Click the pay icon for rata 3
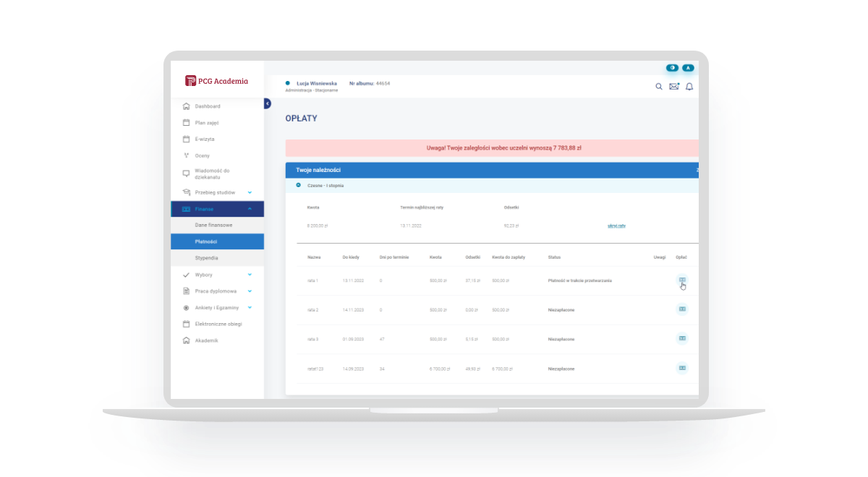The height and width of the screenshot is (477, 868). coord(681,338)
